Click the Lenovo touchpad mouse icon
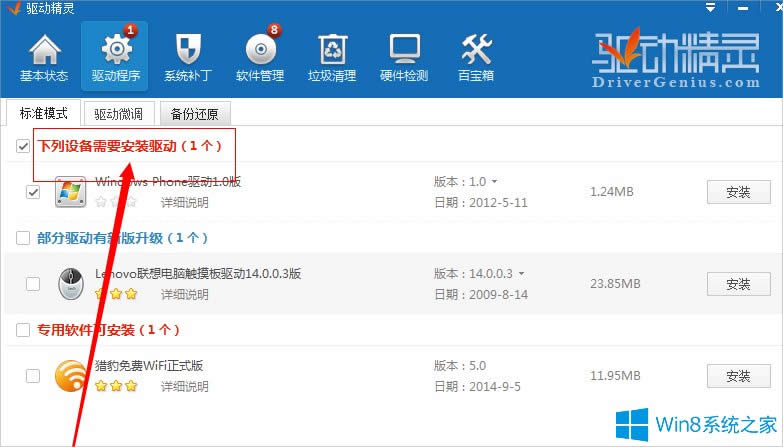 point(71,284)
